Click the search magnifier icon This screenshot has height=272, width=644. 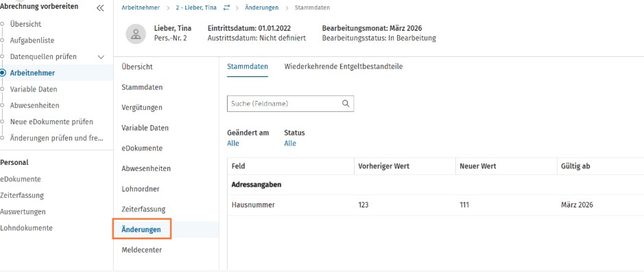346,104
